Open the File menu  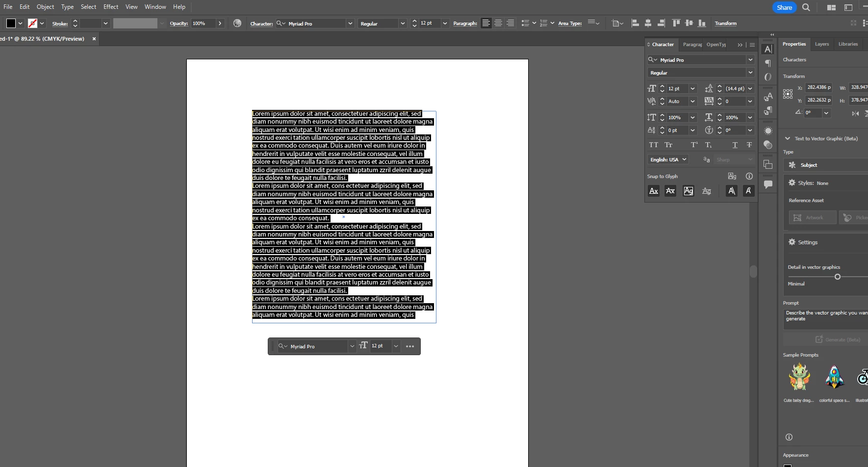8,7
